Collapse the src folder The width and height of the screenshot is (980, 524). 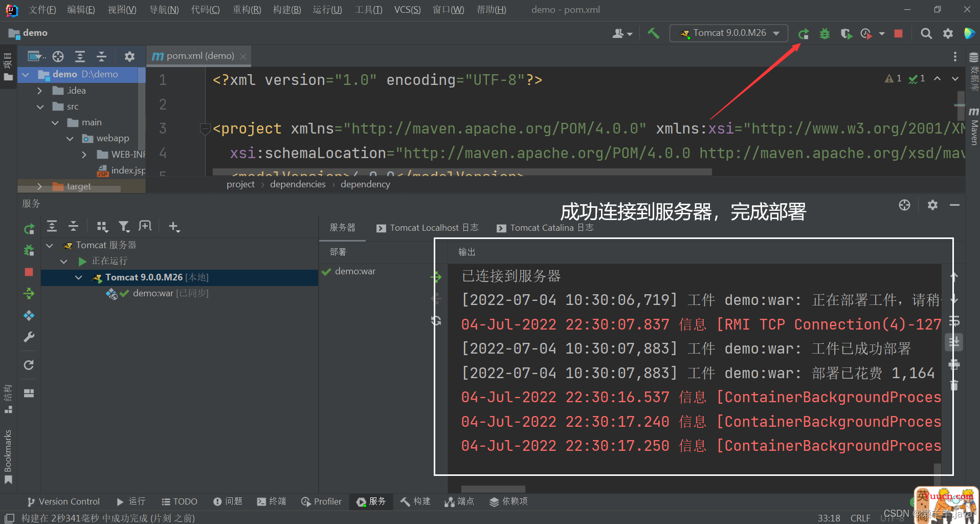point(40,106)
